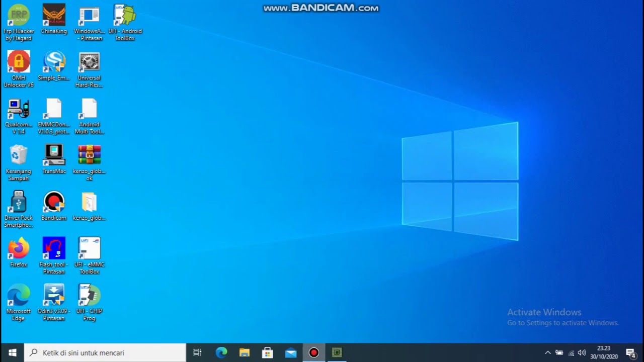The width and height of the screenshot is (644, 362).
Task: Select the Qualcomm V 1.4 icon
Action: click(x=19, y=116)
